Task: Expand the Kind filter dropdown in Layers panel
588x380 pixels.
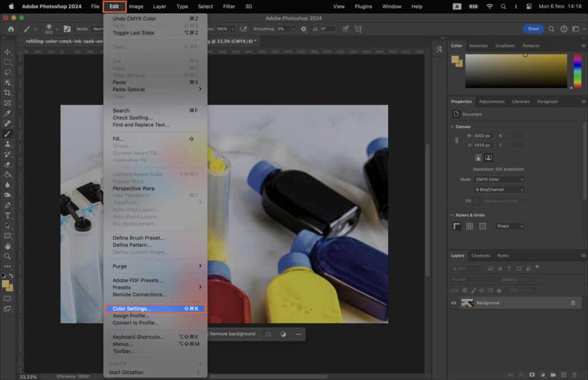Action: point(481,268)
